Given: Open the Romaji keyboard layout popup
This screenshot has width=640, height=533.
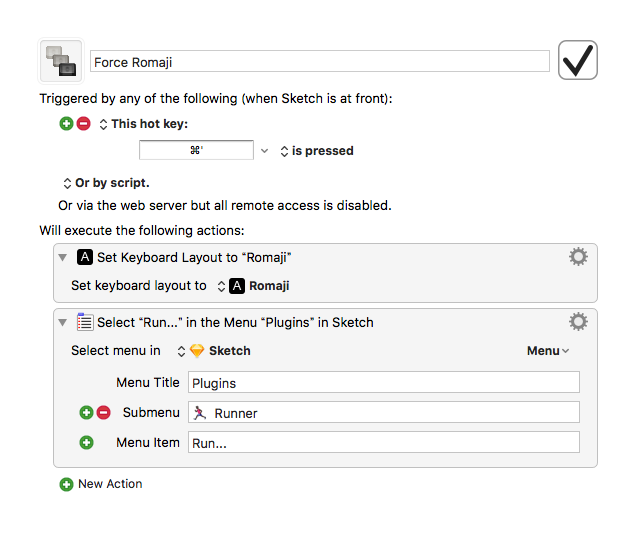Looking at the screenshot, I should pos(255,286).
